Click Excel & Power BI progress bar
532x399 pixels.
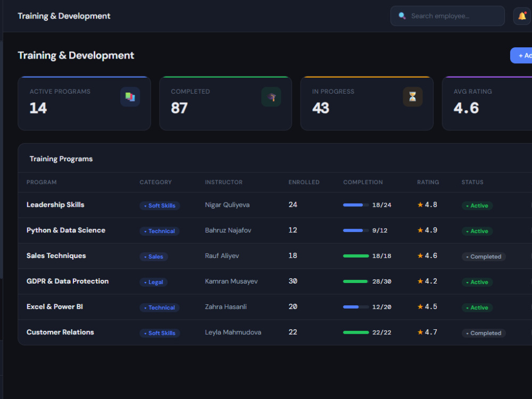coord(356,307)
